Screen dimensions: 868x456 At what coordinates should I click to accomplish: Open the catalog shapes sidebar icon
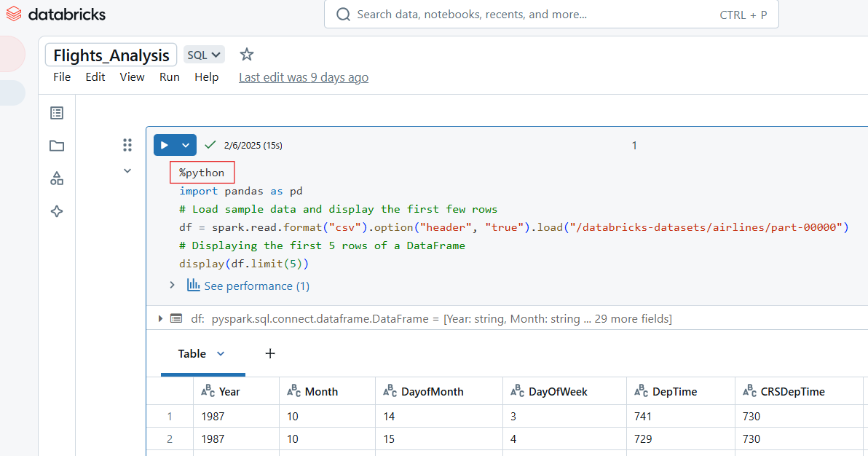pos(57,178)
